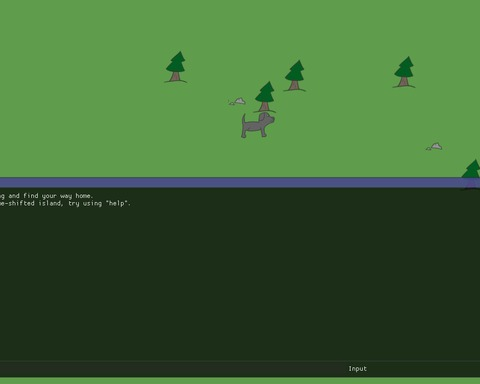Click the pine tree just behind the dog

click(265, 97)
